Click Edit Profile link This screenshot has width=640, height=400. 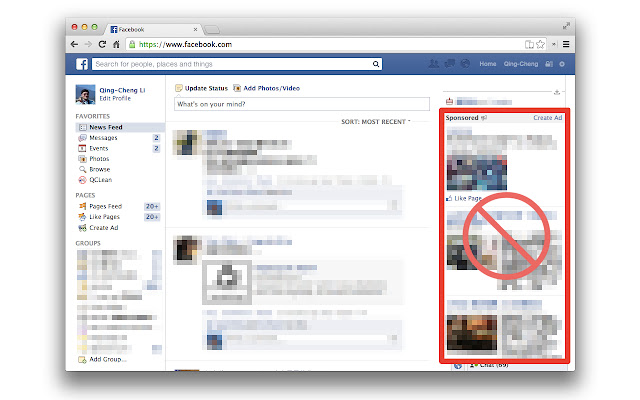115,98
